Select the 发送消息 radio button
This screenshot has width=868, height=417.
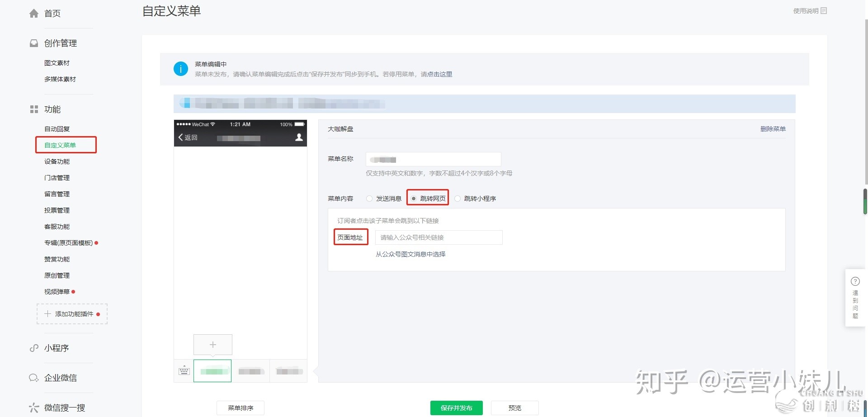(x=369, y=199)
